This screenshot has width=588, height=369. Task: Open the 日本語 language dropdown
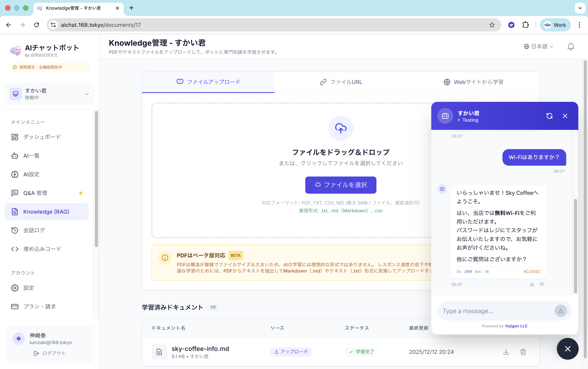coord(538,46)
